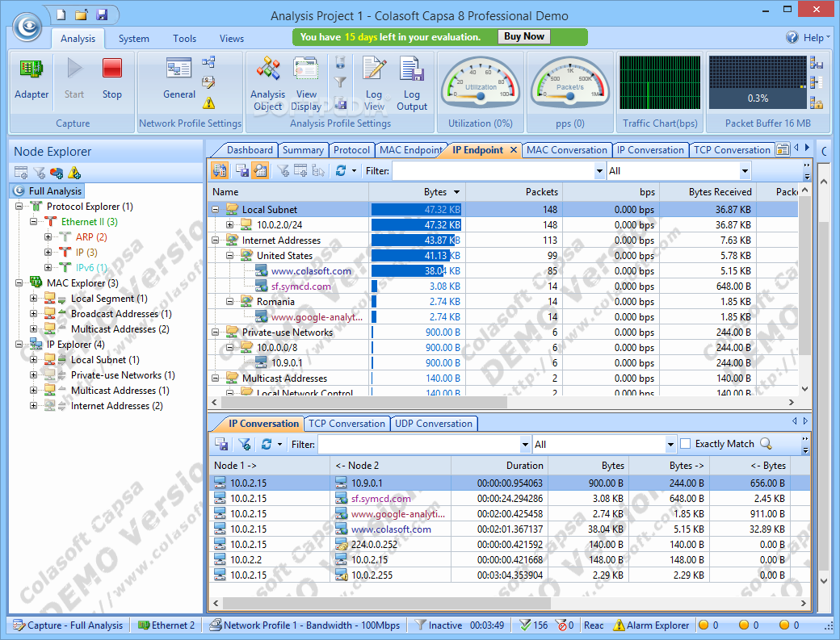The height and width of the screenshot is (640, 840).
Task: Click the new project icon in title bar
Action: tap(61, 15)
